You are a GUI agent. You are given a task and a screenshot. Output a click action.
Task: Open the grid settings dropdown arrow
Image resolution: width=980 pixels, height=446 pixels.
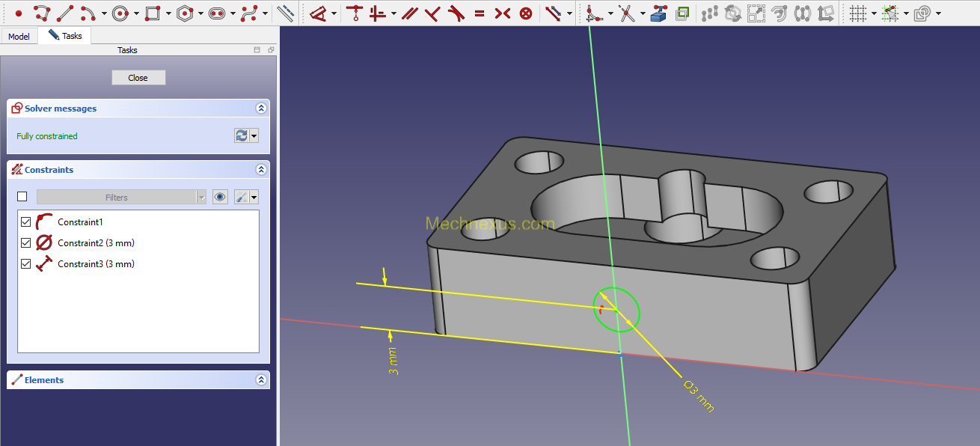click(x=874, y=13)
